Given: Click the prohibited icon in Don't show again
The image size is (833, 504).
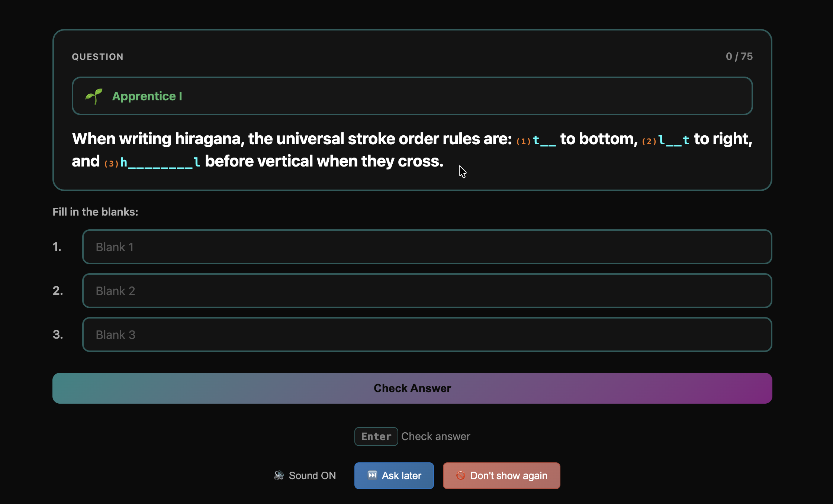Looking at the screenshot, I should coord(460,475).
